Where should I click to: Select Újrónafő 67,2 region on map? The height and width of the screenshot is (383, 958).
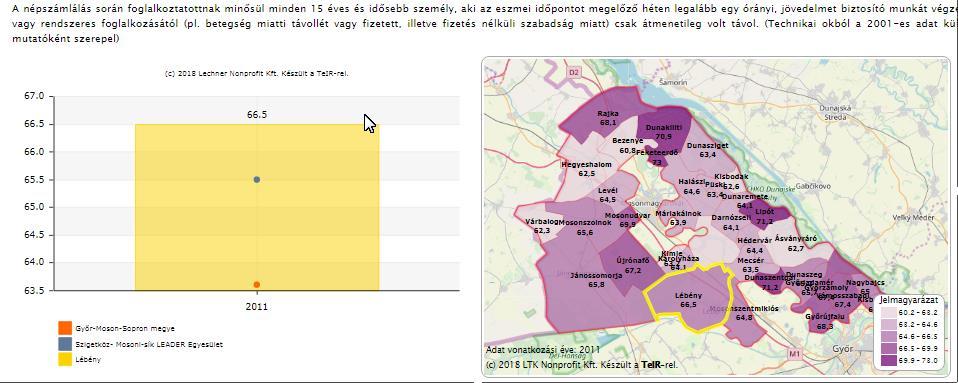632,265
